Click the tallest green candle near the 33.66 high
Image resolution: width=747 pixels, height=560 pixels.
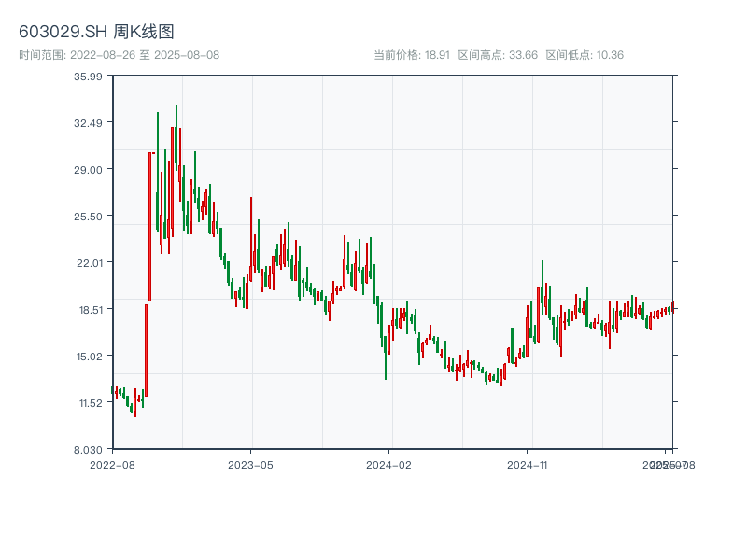click(176, 138)
